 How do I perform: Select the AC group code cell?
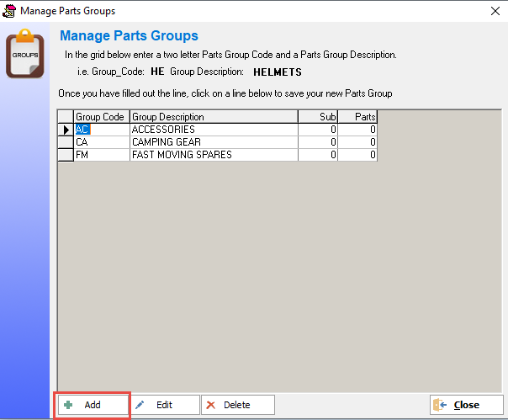coord(102,130)
